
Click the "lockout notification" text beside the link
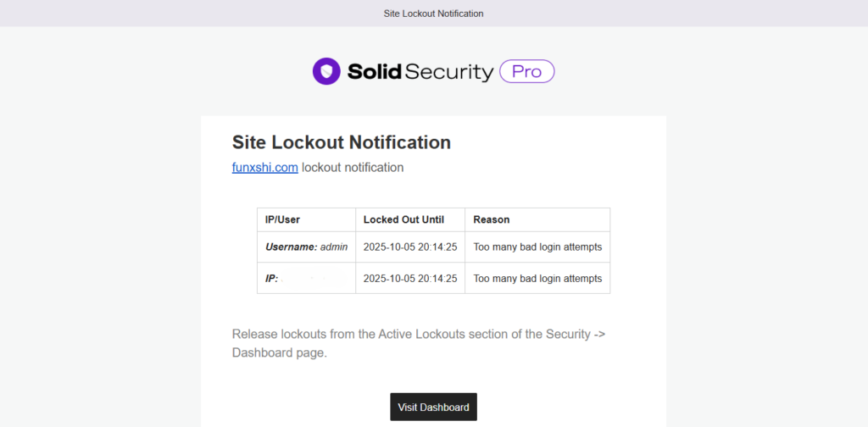[x=353, y=168]
